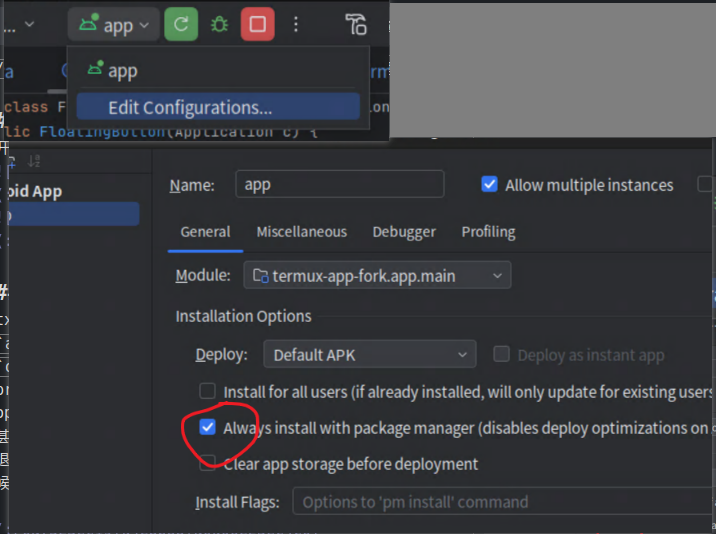The image size is (716, 534).
Task: Click the green Rerun app icon
Action: coord(181,25)
